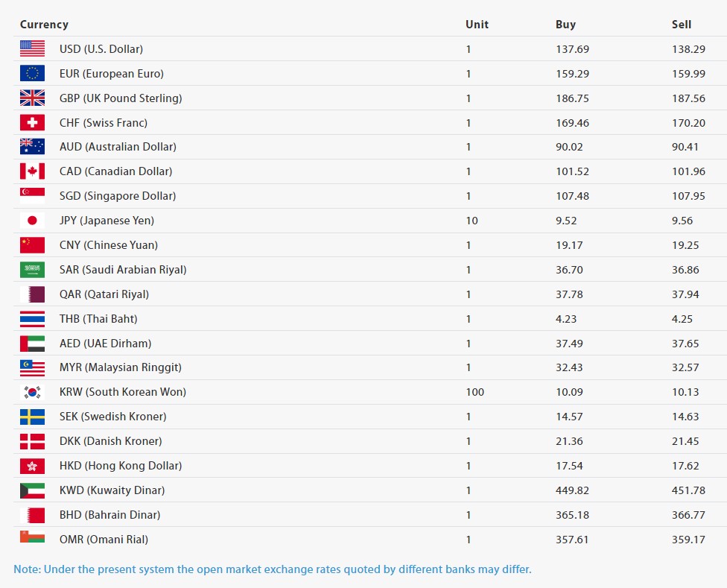Click the UK Pound Sterling flag icon

coord(32,98)
